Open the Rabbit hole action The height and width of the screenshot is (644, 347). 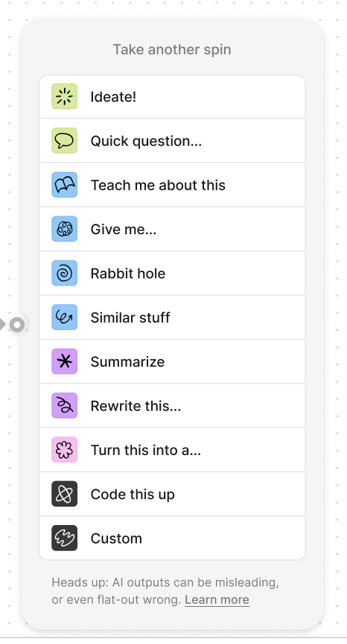point(172,273)
